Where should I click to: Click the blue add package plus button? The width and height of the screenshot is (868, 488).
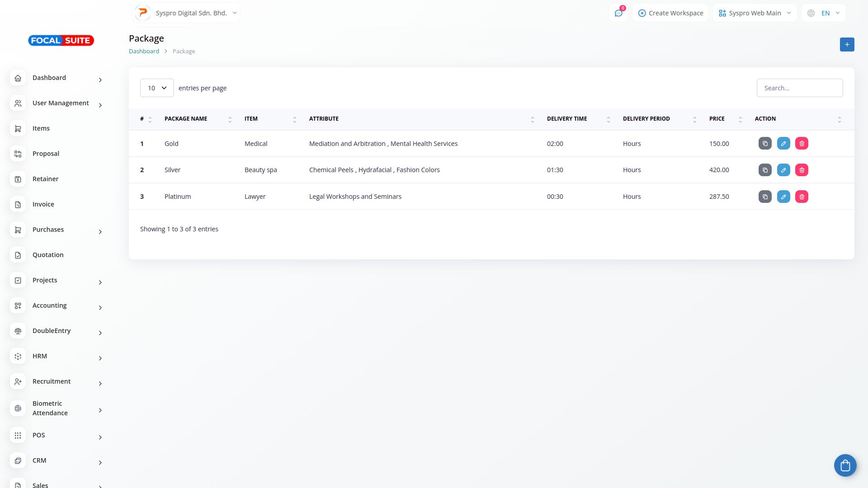pyautogui.click(x=847, y=44)
